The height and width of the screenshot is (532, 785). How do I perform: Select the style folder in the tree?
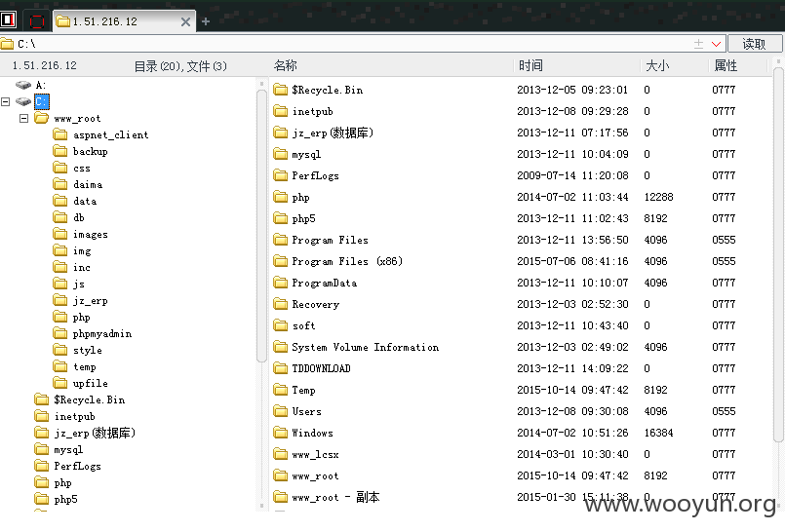click(88, 351)
